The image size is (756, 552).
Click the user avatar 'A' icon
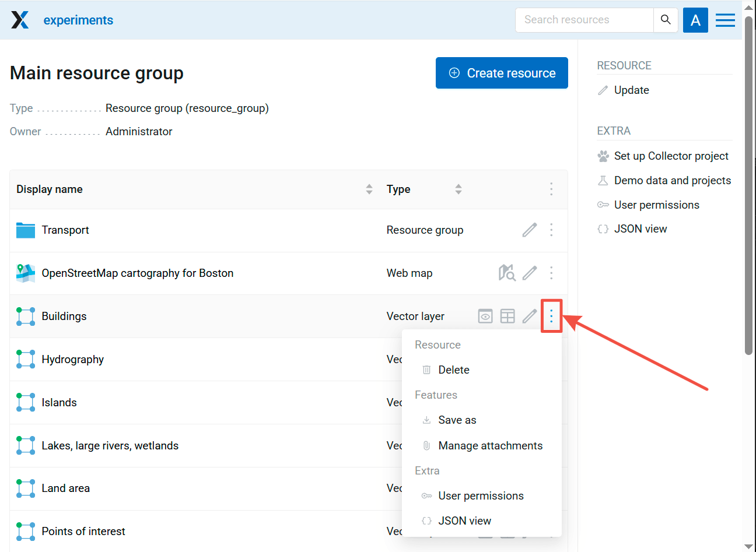[x=695, y=20]
